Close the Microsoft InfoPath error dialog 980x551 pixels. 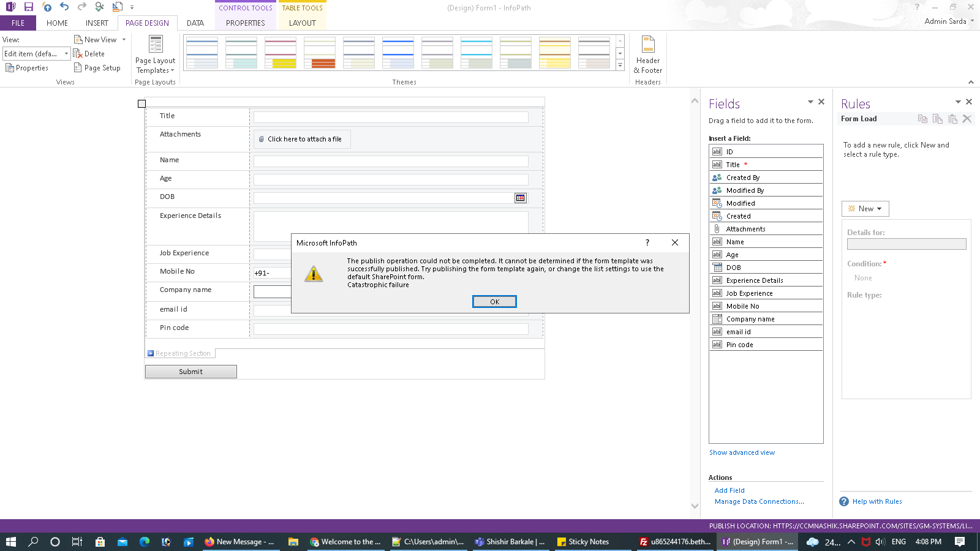pyautogui.click(x=675, y=242)
